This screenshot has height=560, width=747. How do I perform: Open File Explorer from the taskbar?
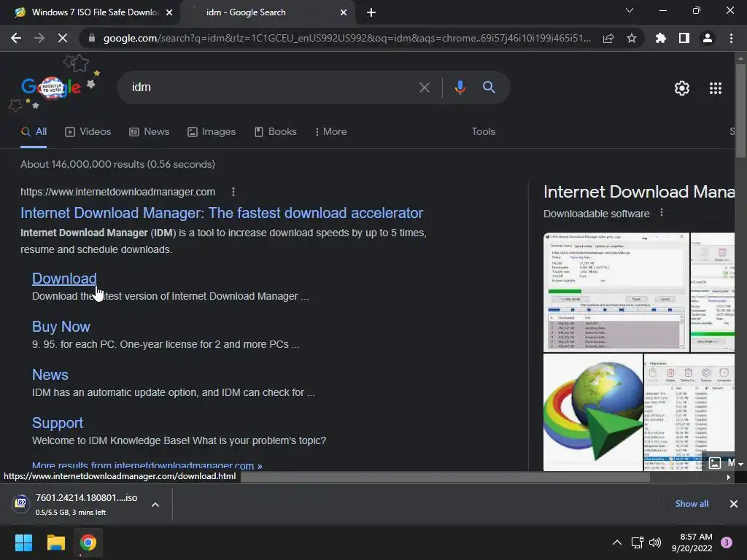(55, 542)
